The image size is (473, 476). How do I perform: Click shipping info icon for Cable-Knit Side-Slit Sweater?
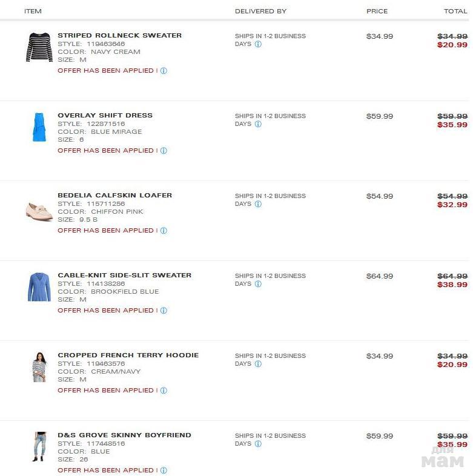tap(258, 284)
